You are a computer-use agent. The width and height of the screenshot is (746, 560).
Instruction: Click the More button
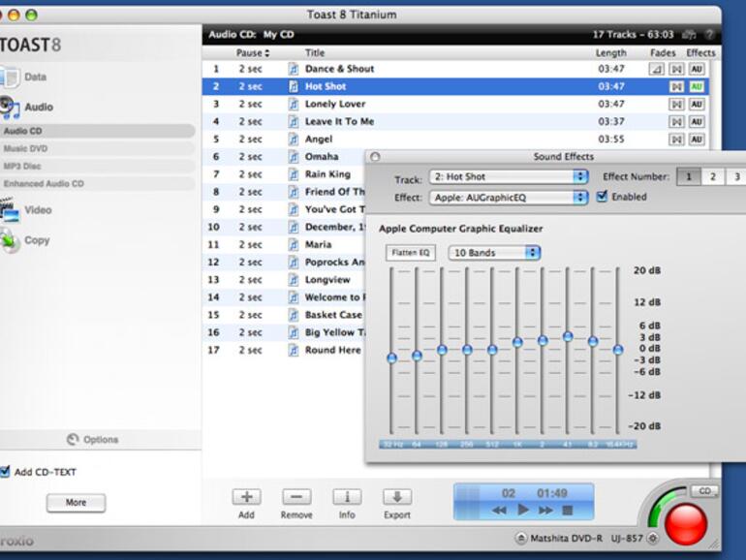point(76,503)
